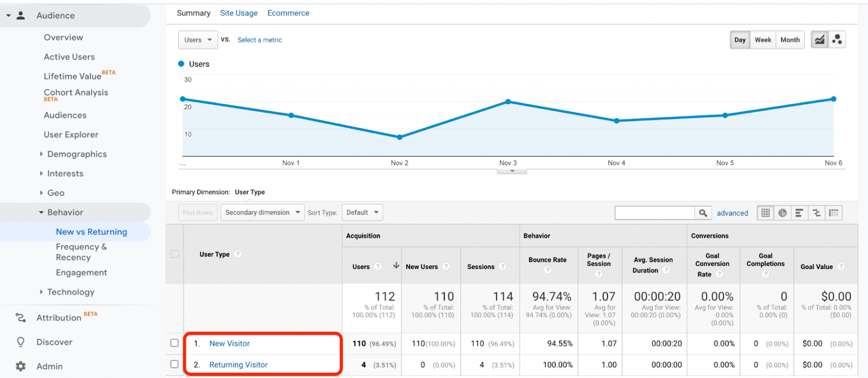
Task: Click the help icon under Bounce Rate
Action: [x=547, y=270]
